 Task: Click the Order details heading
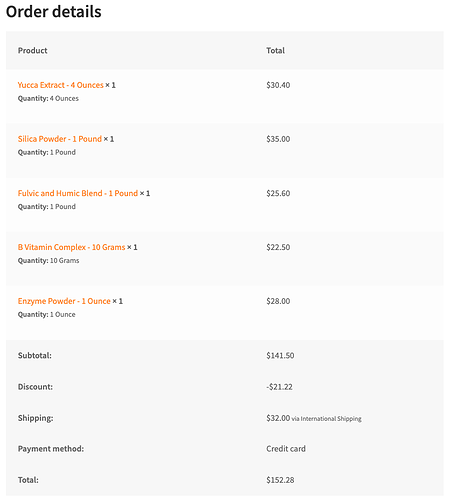54,12
